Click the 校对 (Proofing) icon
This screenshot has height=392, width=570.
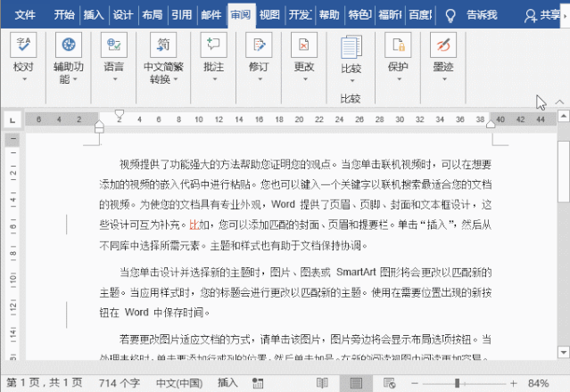pos(24,45)
